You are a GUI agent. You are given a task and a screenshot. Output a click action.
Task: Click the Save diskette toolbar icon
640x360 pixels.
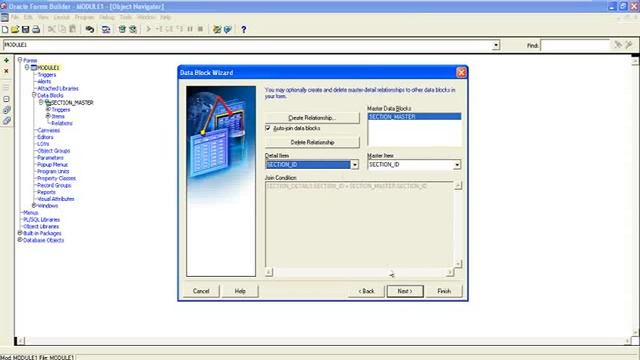click(x=25, y=29)
